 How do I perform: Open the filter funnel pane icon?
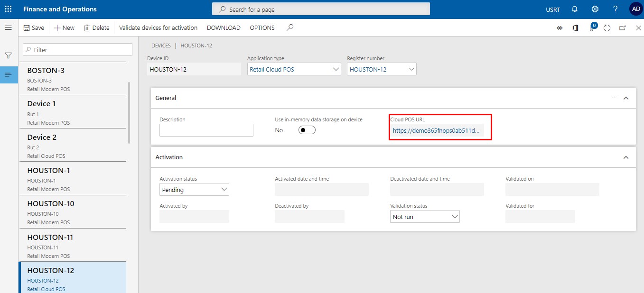[x=8, y=55]
